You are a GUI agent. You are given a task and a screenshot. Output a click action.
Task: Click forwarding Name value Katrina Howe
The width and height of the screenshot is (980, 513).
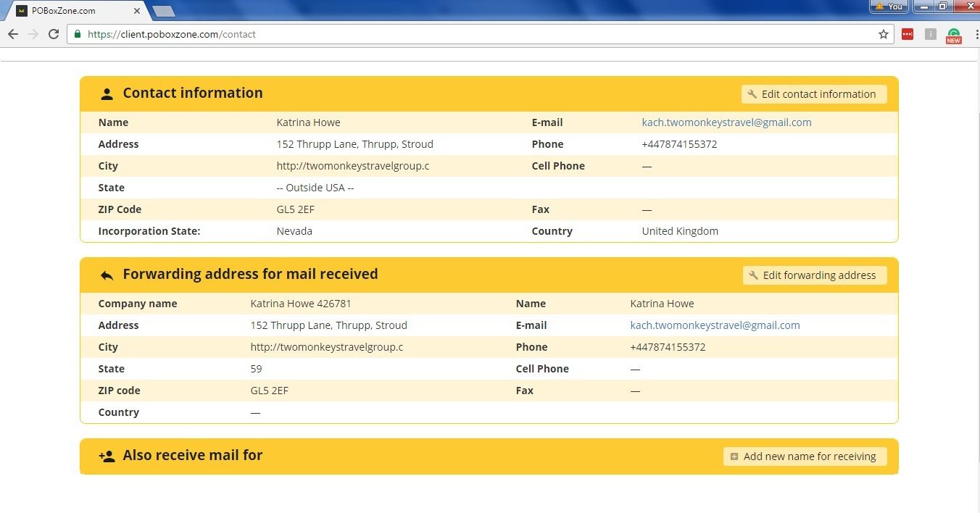click(662, 304)
